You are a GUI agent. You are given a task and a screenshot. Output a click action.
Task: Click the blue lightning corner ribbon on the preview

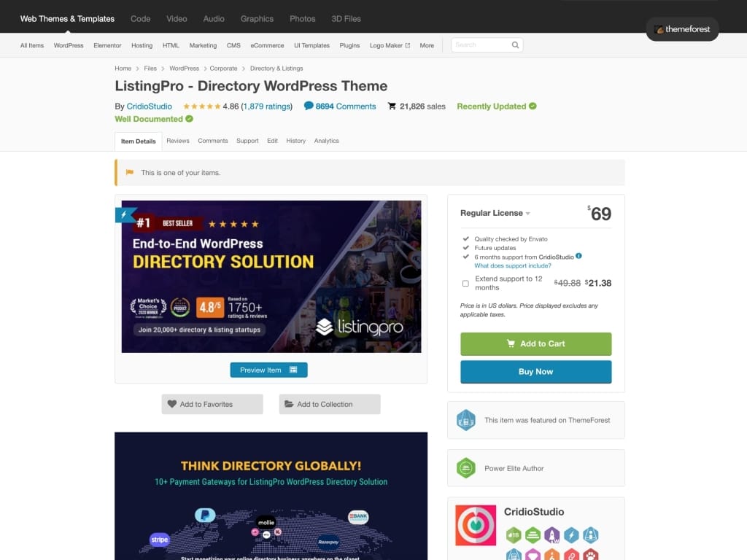click(x=125, y=215)
